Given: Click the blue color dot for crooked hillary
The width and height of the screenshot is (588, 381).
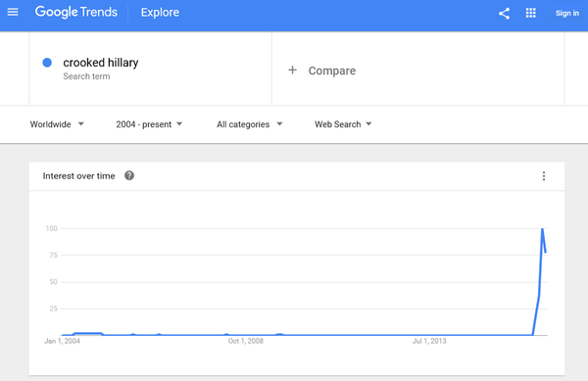Looking at the screenshot, I should point(47,63).
